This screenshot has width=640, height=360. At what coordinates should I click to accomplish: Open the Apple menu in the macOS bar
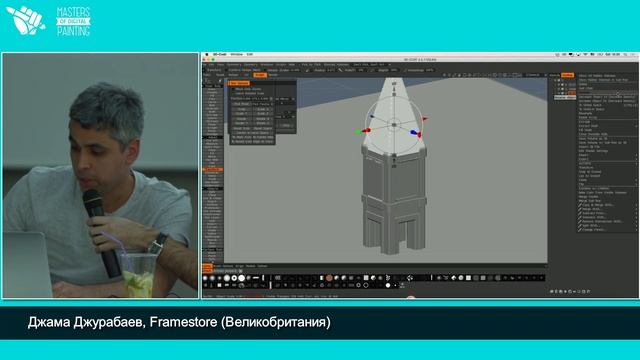pos(207,54)
